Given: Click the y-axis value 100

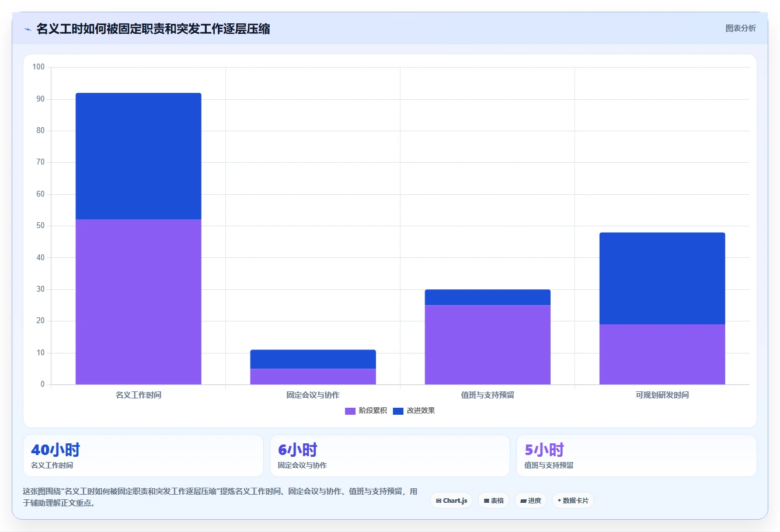Looking at the screenshot, I should point(39,67).
